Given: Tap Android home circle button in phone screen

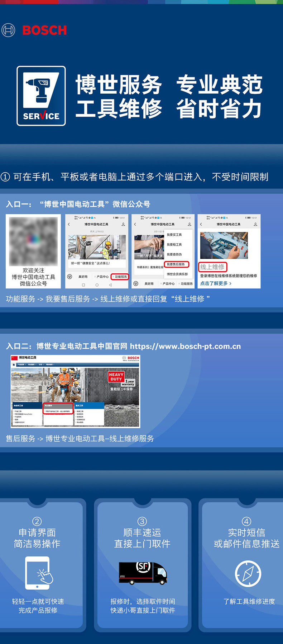Looking at the screenshot, I should click(x=97, y=285).
